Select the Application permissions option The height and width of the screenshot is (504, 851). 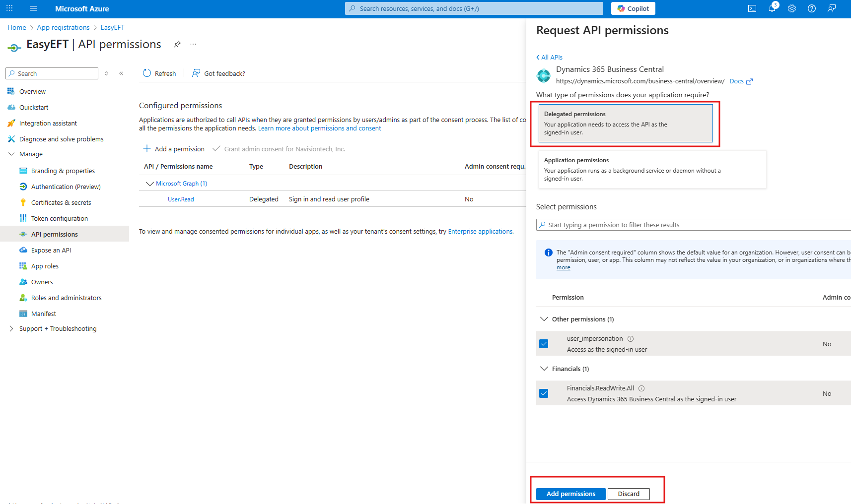(652, 169)
